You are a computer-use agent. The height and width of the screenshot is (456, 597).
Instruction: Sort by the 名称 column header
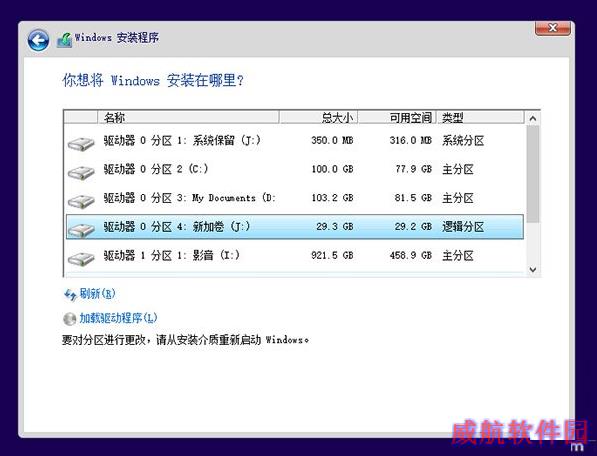point(188,118)
